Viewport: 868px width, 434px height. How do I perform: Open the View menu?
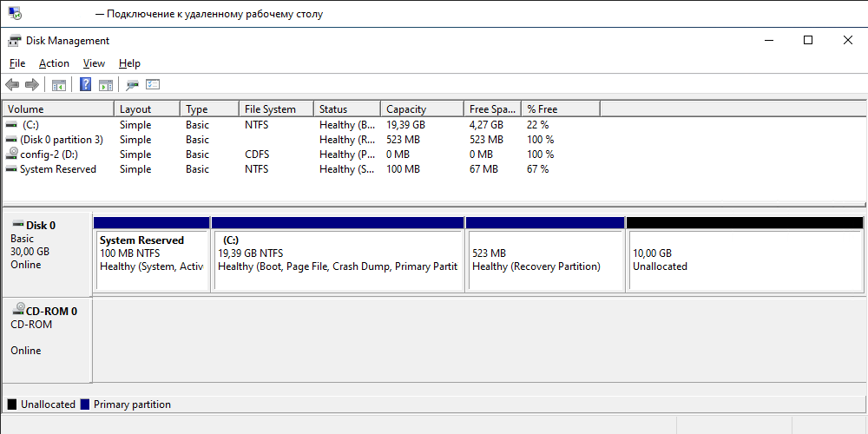[x=94, y=63]
